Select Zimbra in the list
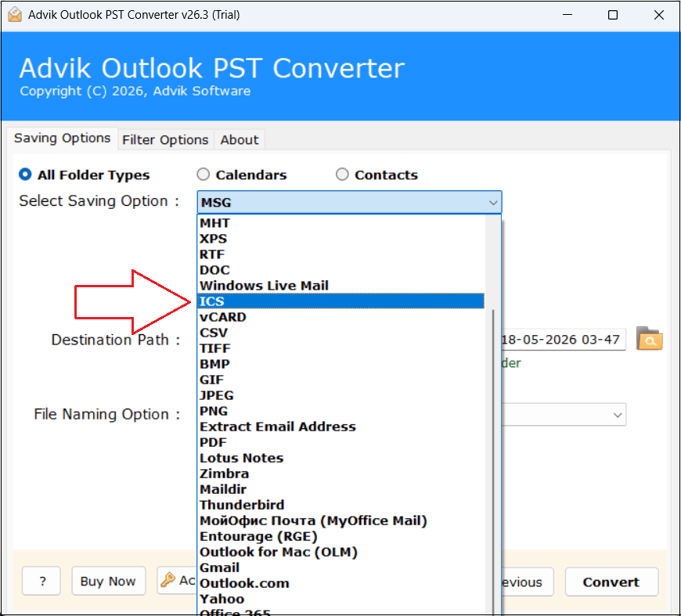Screen dimensions: 681x616 click(x=341, y=474)
